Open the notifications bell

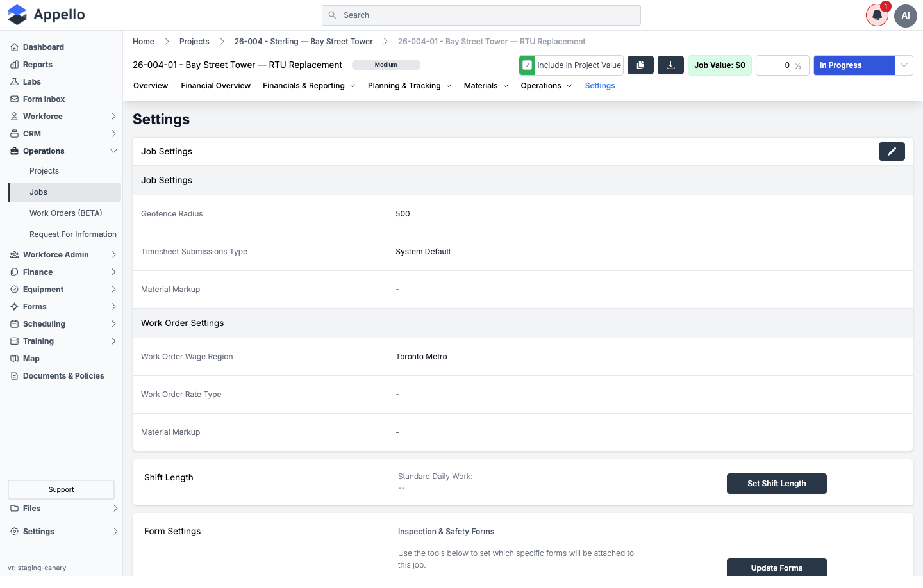(877, 15)
